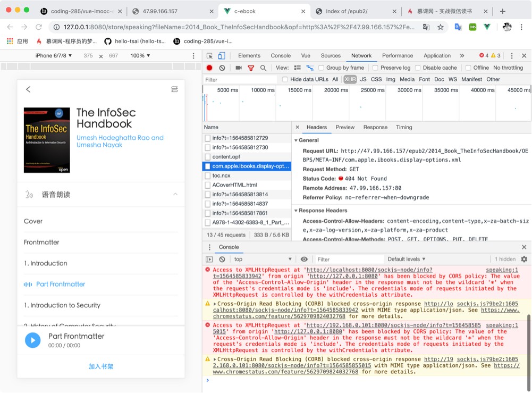
Task: Show more DevTools tabs chevron
Action: pos(462,56)
